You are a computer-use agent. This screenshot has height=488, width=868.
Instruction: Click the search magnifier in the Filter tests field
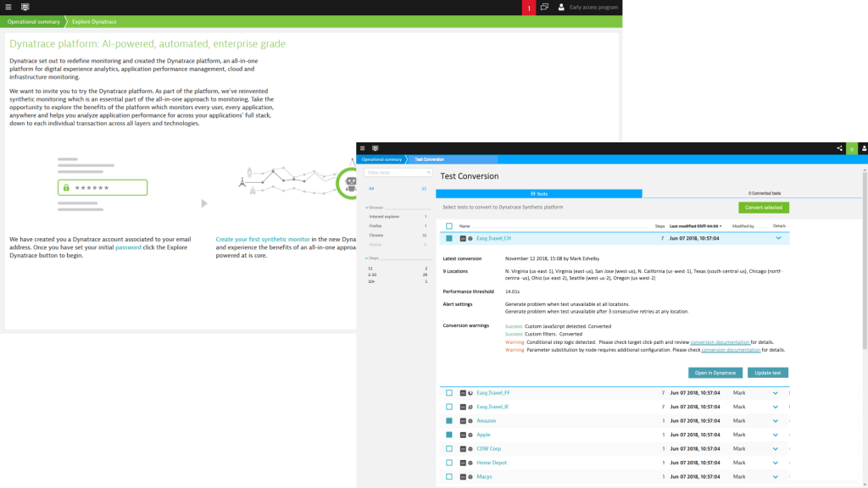428,171
